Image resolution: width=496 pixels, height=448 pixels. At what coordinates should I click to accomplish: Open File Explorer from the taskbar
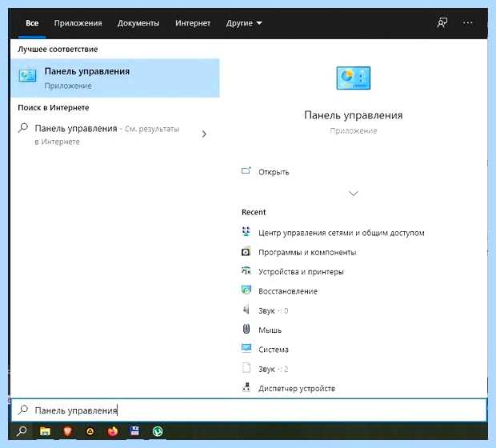pos(45,431)
